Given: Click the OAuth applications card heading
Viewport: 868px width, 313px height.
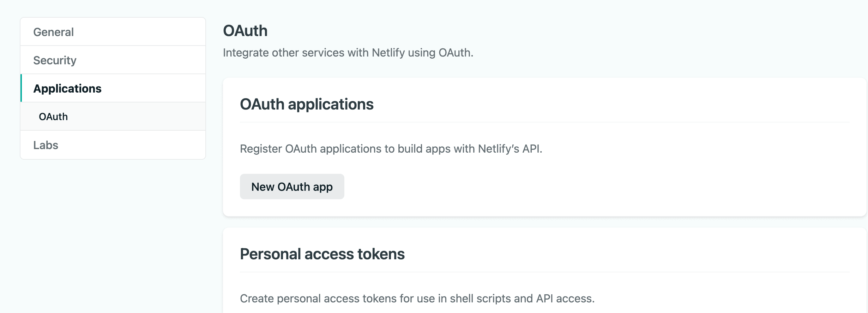Looking at the screenshot, I should pos(307,104).
